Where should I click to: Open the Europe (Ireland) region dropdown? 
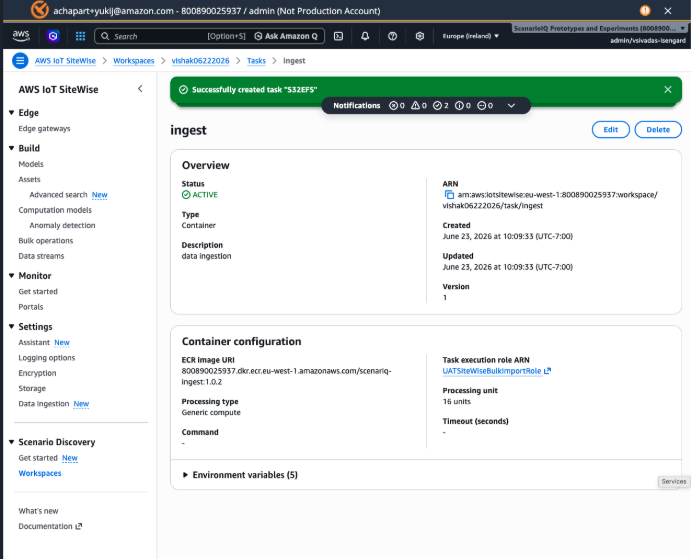[470, 36]
